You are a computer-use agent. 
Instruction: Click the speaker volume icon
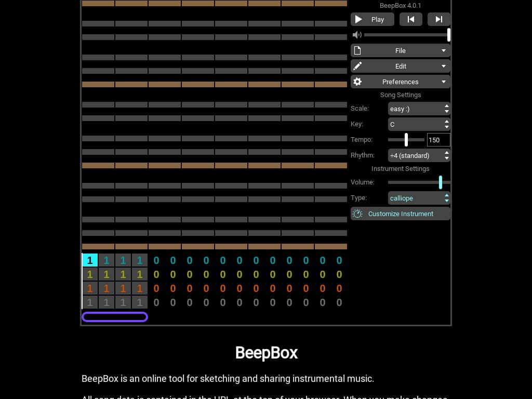[356, 35]
